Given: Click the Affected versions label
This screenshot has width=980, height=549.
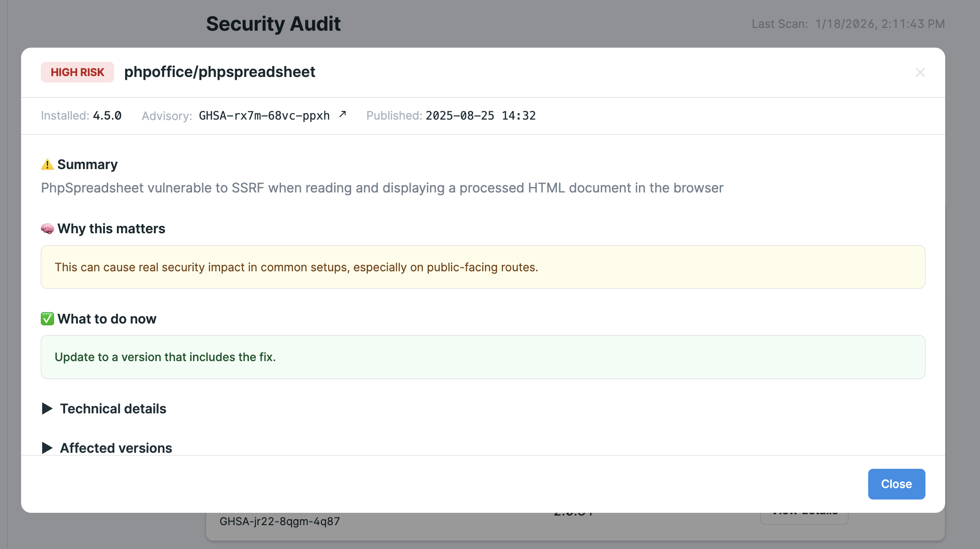Looking at the screenshot, I should pos(116,448).
